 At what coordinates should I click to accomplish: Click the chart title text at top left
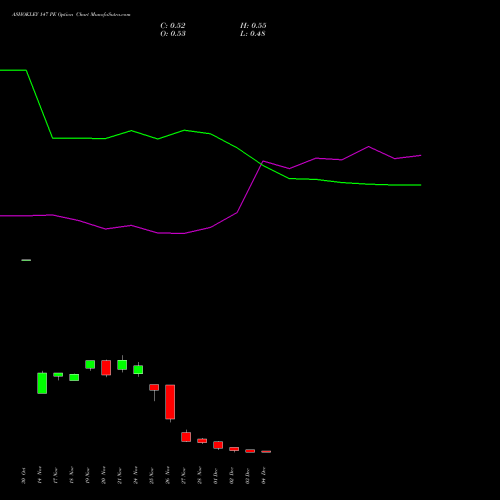pyautogui.click(x=71, y=15)
